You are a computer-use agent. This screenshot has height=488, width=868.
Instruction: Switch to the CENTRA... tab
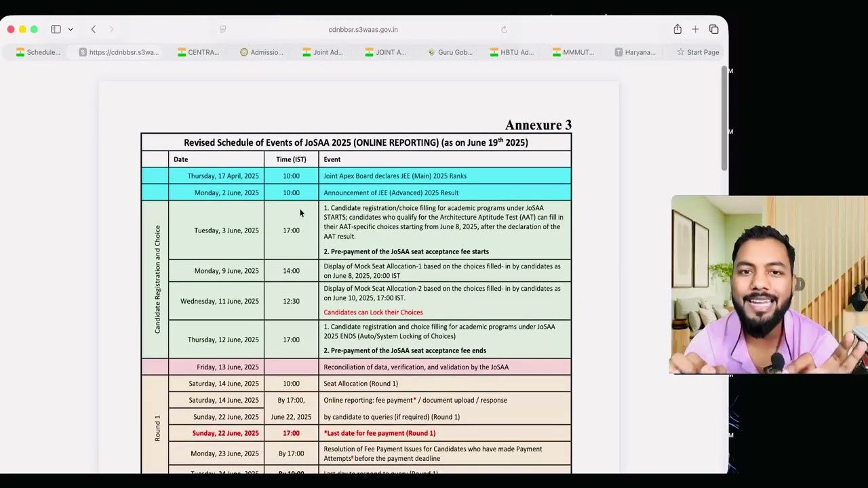coord(198,52)
